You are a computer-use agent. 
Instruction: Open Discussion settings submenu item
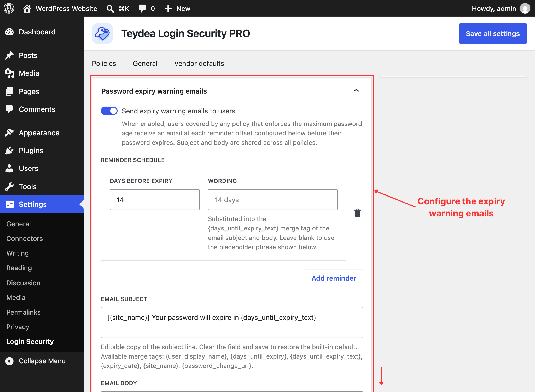point(23,283)
